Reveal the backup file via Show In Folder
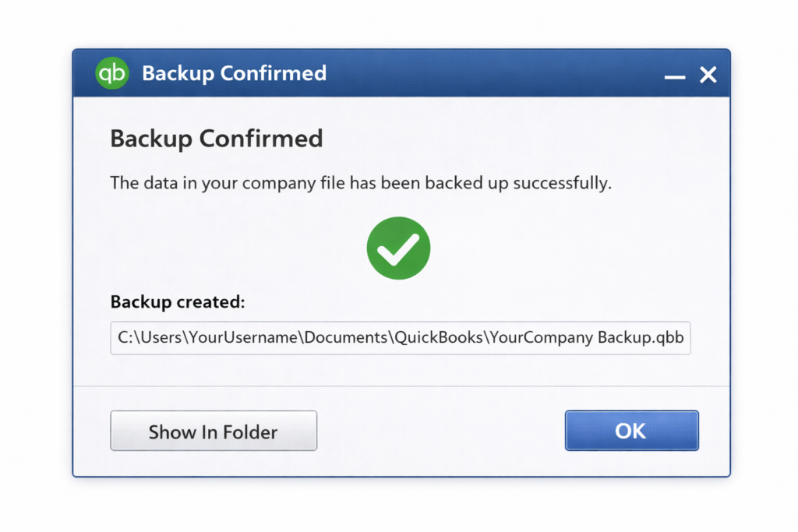Viewport: 798px width, 532px height. 213,431
